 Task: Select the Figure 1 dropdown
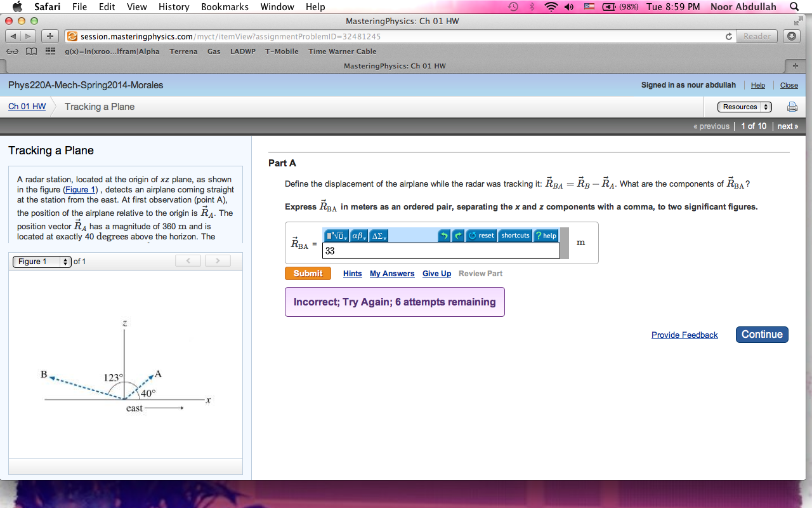coord(42,262)
